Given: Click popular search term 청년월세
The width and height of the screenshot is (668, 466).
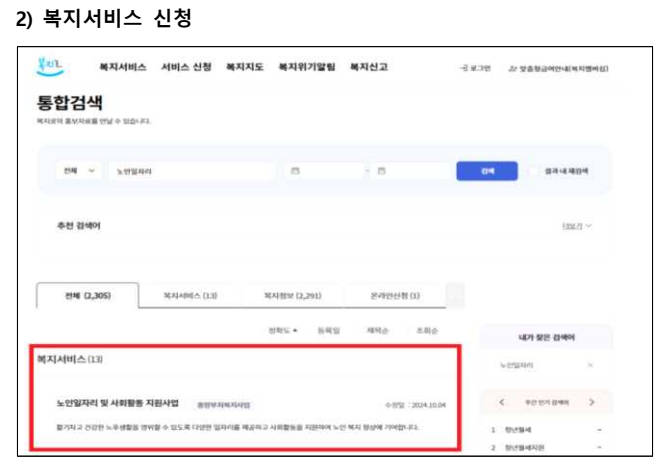Looking at the screenshot, I should pos(518,430).
